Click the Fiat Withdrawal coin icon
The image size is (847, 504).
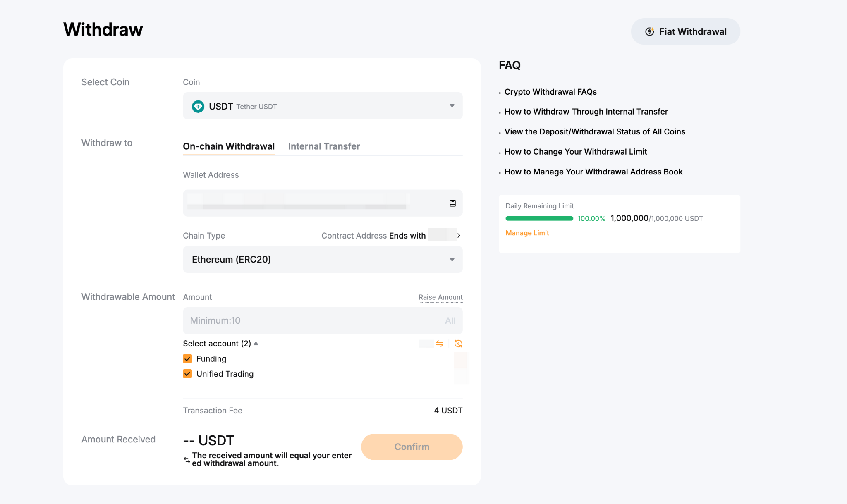point(649,31)
